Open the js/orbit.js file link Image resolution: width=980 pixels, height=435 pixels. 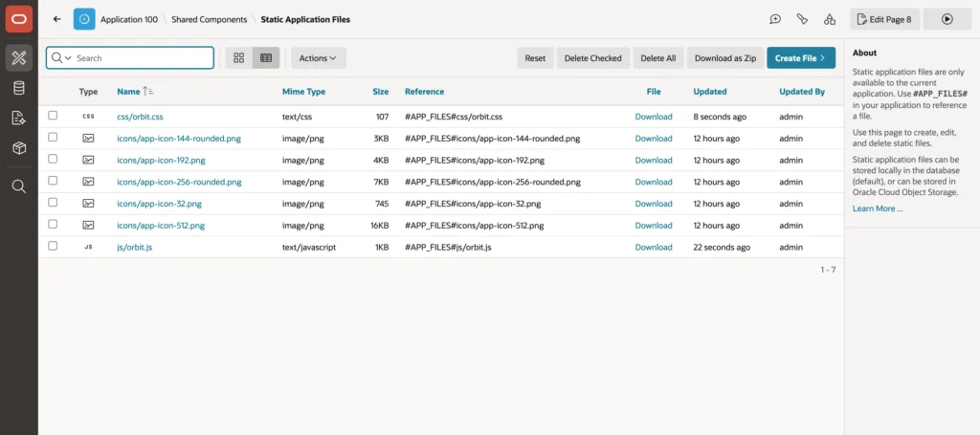tap(134, 248)
